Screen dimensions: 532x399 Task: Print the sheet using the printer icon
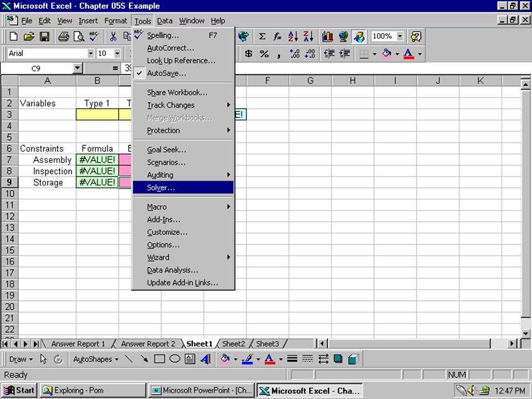pos(63,37)
